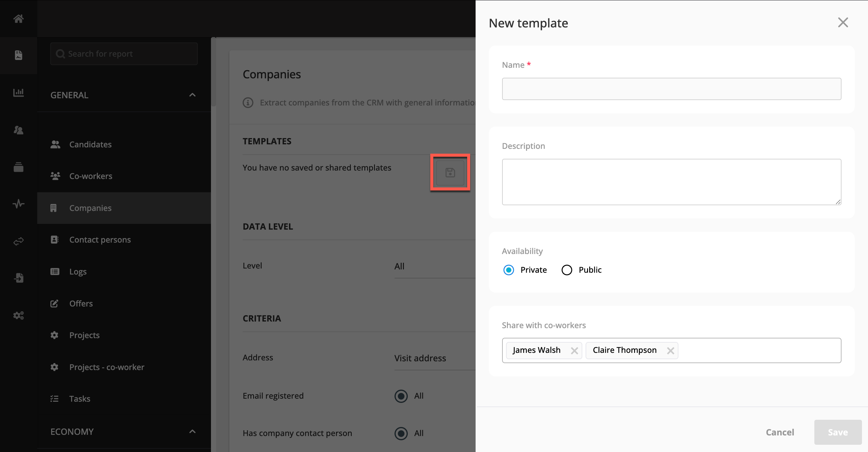The height and width of the screenshot is (452, 868).
Task: Click the info icon under Companies
Action: click(248, 102)
